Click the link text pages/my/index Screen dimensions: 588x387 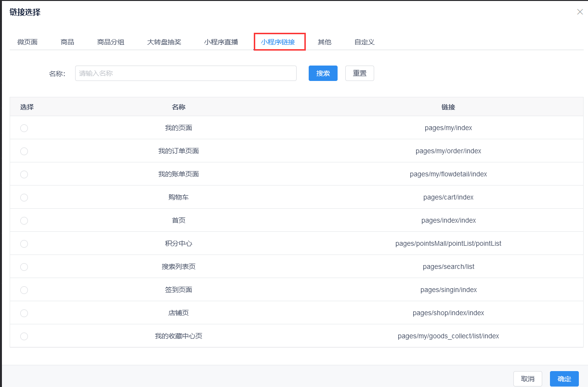coord(448,128)
